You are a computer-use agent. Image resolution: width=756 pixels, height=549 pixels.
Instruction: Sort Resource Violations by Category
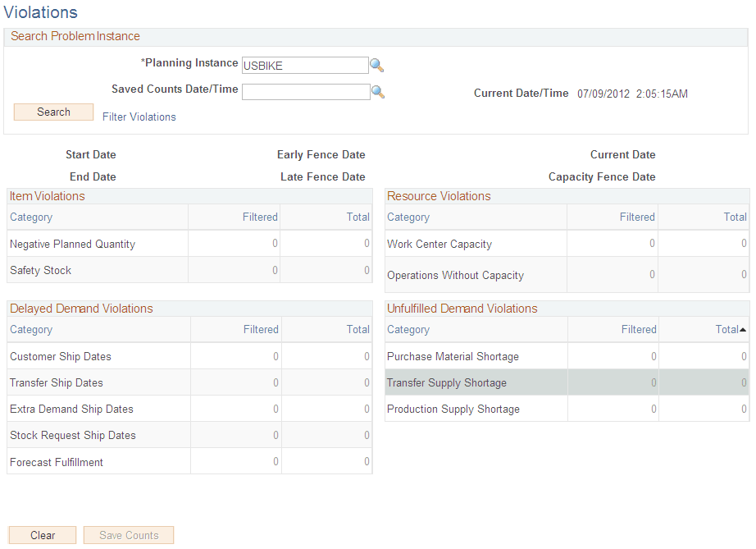[408, 217]
